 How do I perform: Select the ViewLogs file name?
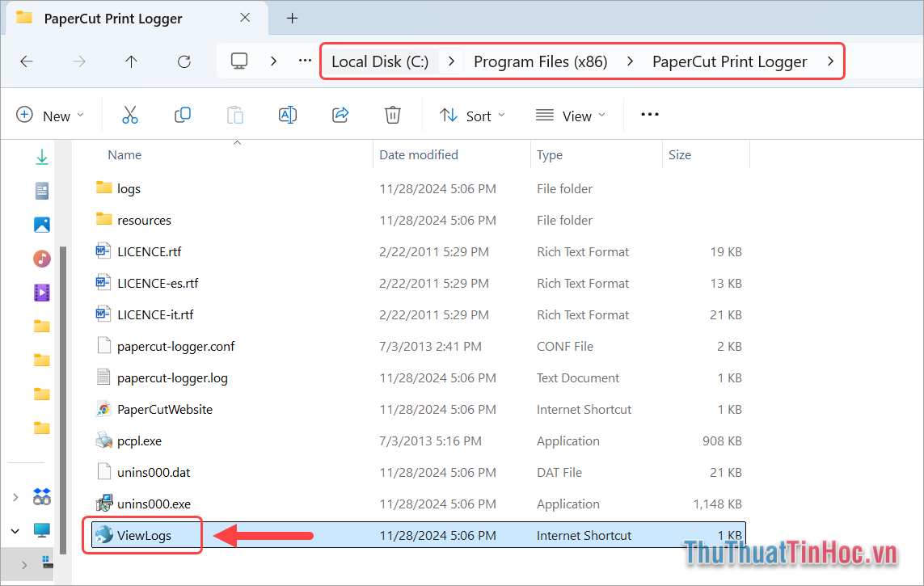click(144, 535)
